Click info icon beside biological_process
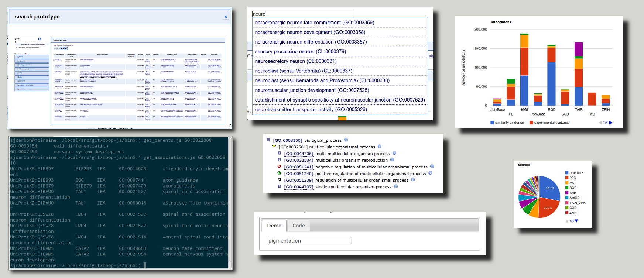This screenshot has width=644, height=278. click(346, 140)
